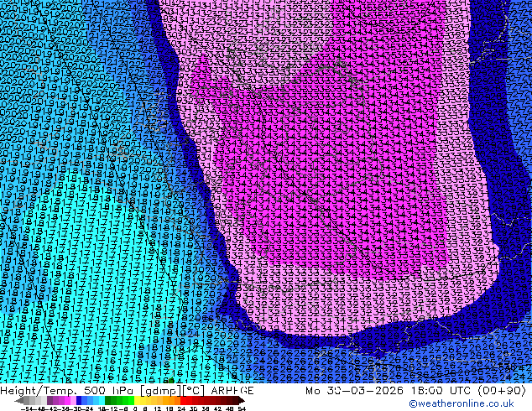Screen dimensions: 532x411
Task: Click the 'Height/Temp. 500 hPa' map title
Action: coord(66,391)
